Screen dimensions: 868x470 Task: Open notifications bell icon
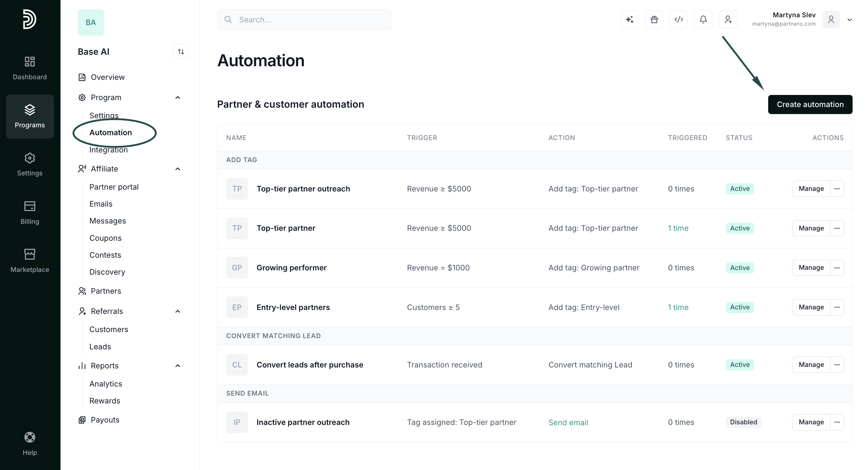coord(703,20)
